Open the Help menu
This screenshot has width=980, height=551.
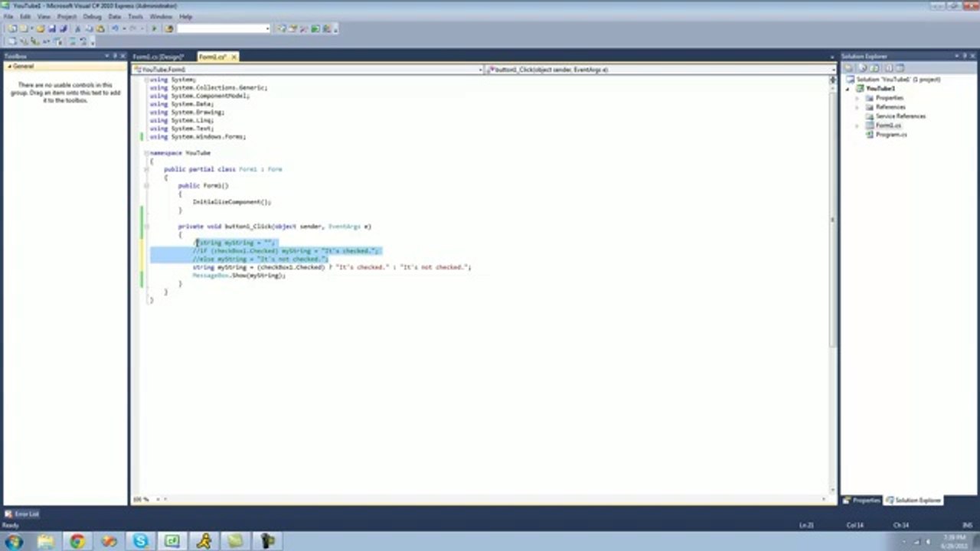click(186, 16)
